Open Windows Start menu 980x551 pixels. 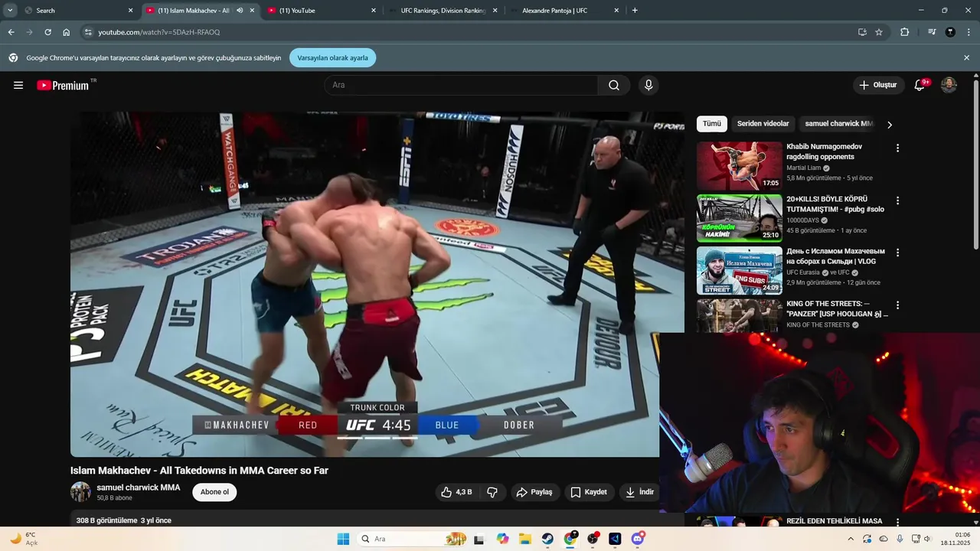343,539
